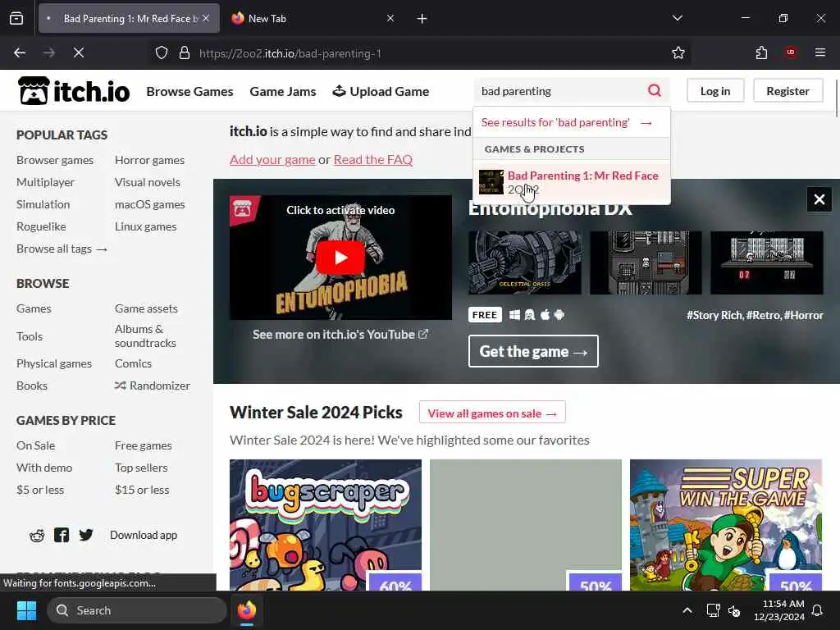Click the taskbar clock and date
The height and width of the screenshot is (630, 840).
[x=778, y=610]
